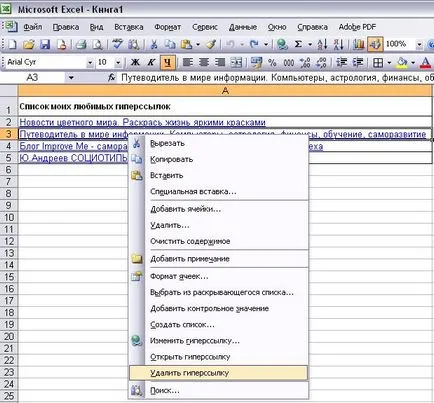Click Ю Андреев СОЦИОТИПЫ hyperlink cell
This screenshot has height=403, width=434.
[x=73, y=158]
